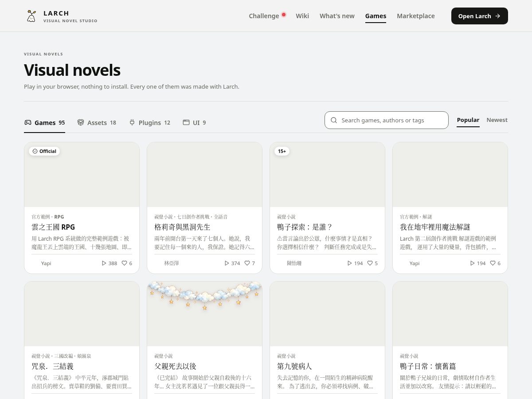Click the Plugins plug tab icon
Image resolution: width=532 pixels, height=399 pixels.
pyautogui.click(x=132, y=122)
